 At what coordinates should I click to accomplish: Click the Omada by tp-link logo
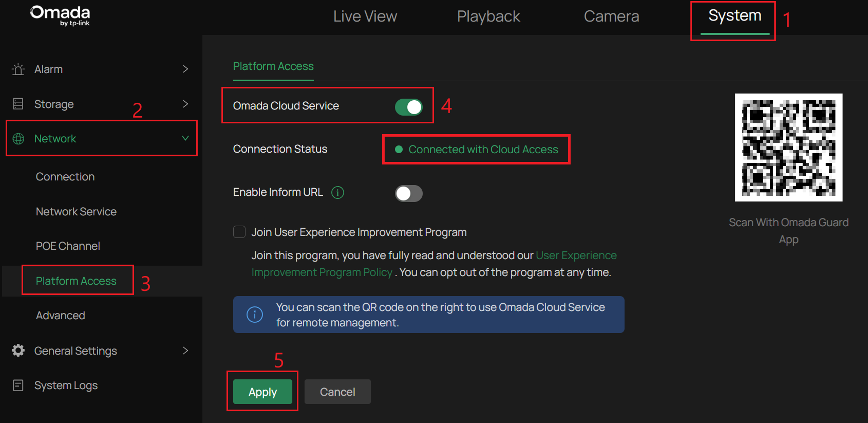pos(60,15)
